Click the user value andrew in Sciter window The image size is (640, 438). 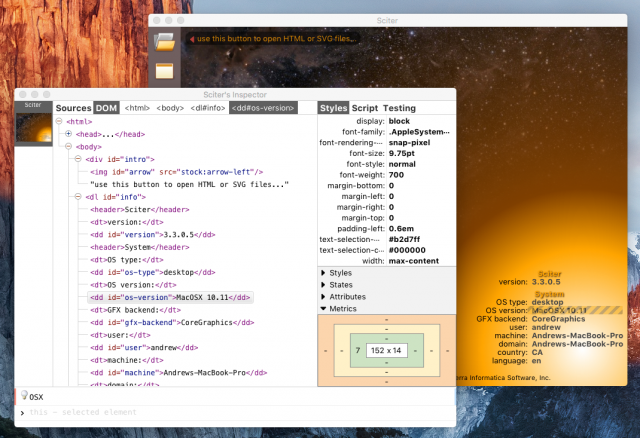pos(546,327)
